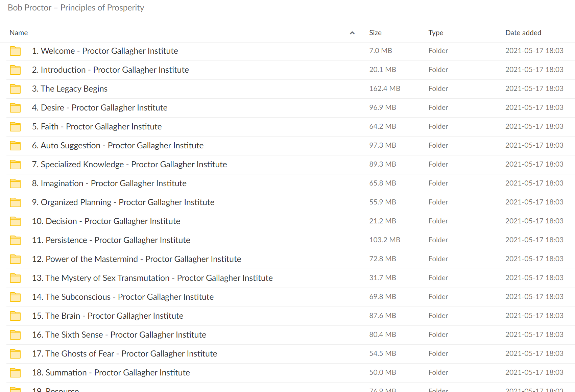
Task: Open 3. The Legacy Begins folder
Action: point(70,89)
